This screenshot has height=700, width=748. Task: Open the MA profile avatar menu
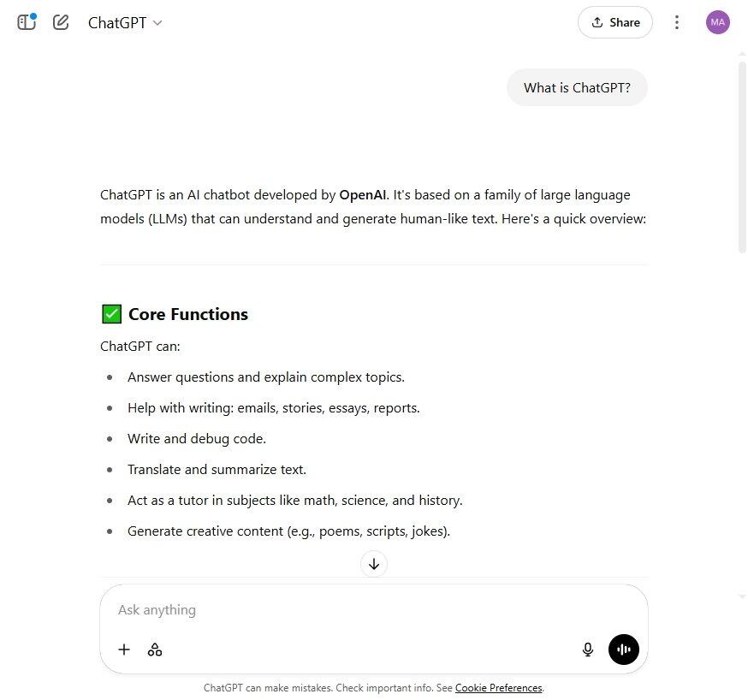point(717,22)
